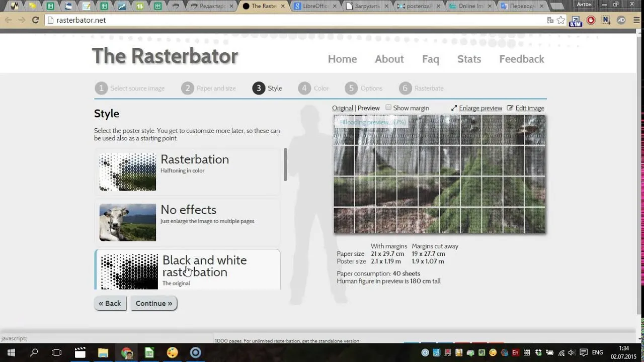Open a new browser tab
644x362 pixels.
557,7
